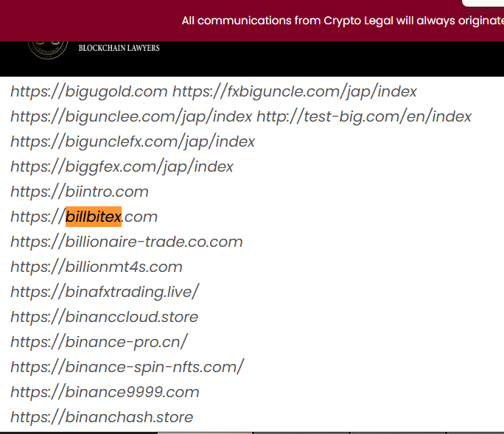Click the https://biggfex.com/jap/index URL
This screenshot has width=504, height=434.
122,167
